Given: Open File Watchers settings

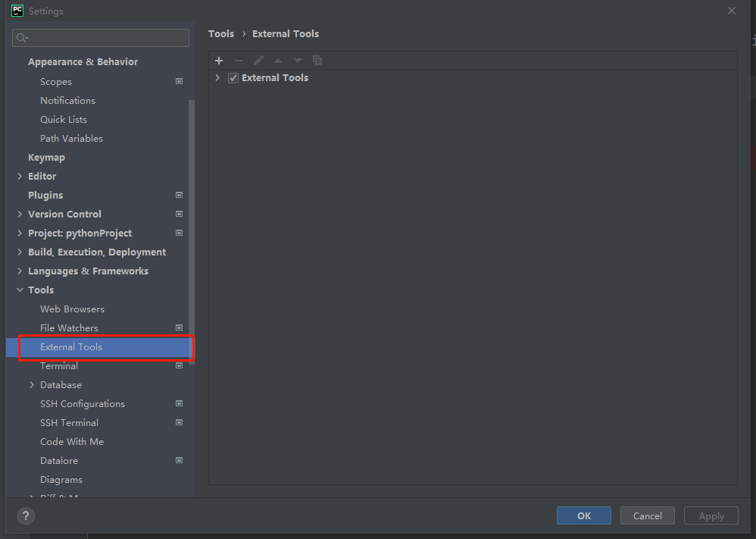Looking at the screenshot, I should tap(69, 327).
